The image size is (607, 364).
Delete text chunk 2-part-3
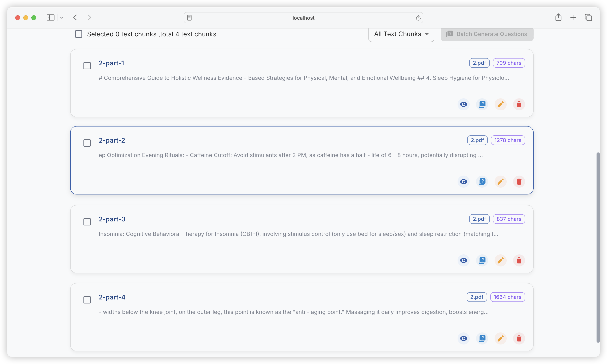click(x=519, y=260)
